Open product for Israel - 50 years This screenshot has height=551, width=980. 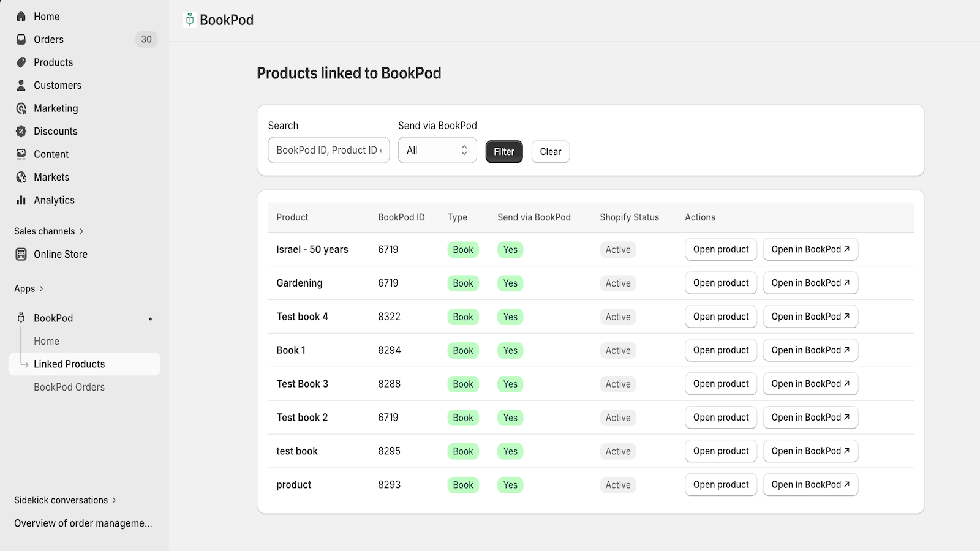tap(721, 249)
